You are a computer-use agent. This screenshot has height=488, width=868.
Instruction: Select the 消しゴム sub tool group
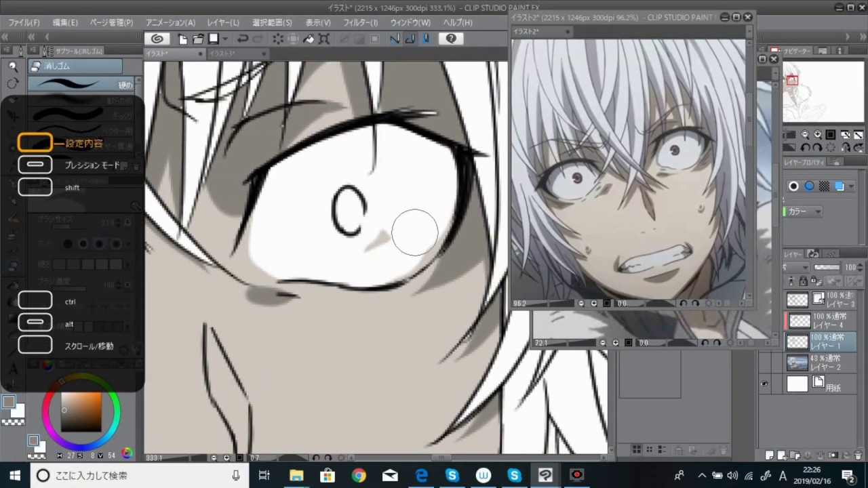(75, 66)
